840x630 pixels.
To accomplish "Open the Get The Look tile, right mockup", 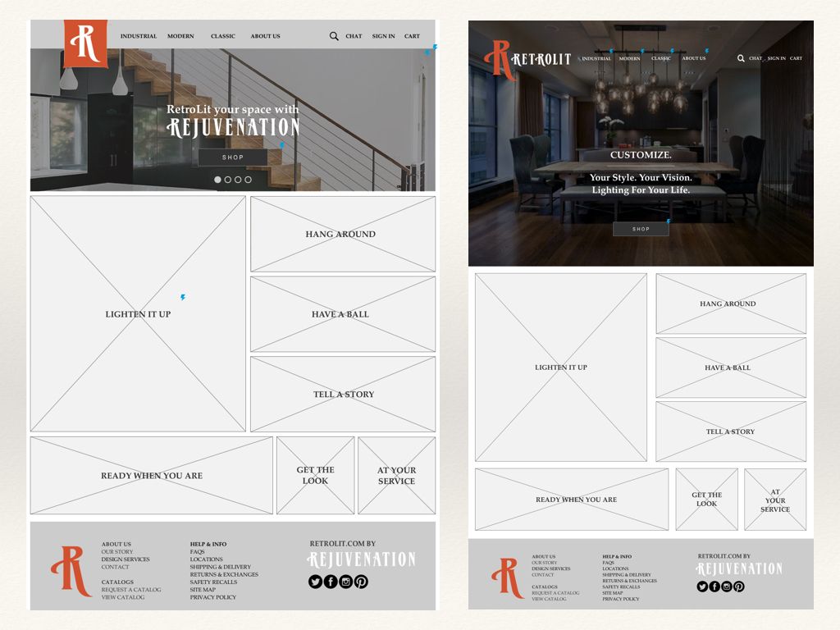I will click(x=706, y=500).
